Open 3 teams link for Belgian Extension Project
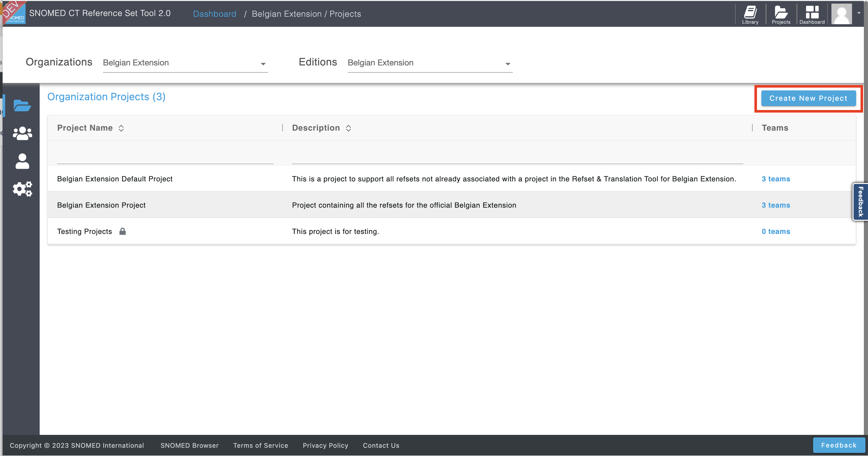Image resolution: width=868 pixels, height=456 pixels. tap(776, 205)
